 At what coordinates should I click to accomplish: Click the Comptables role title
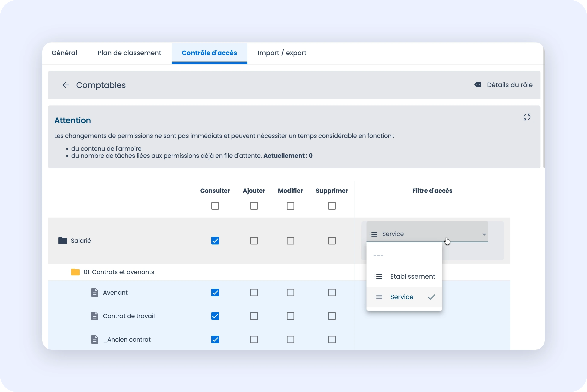101,85
